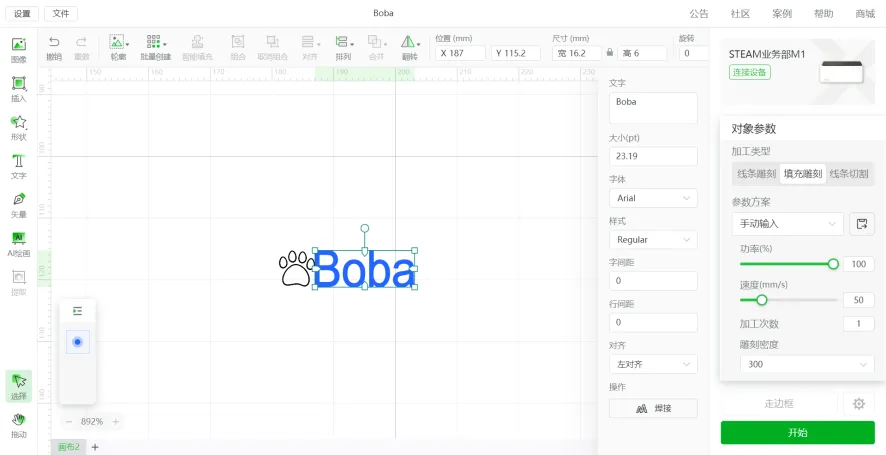Screen dimensions: 886x455
Task: Click the green 开始 start button
Action: 797,433
